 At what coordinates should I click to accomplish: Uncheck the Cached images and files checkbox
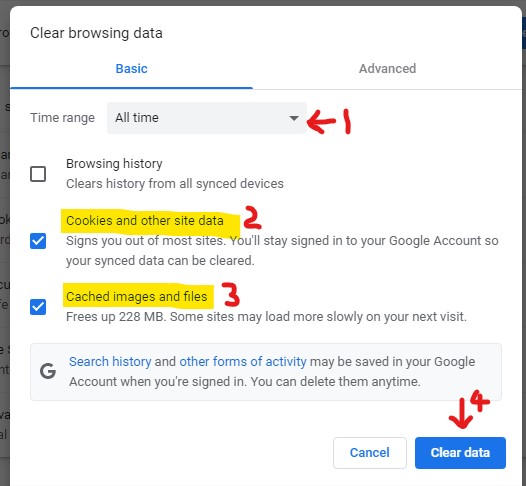click(38, 307)
